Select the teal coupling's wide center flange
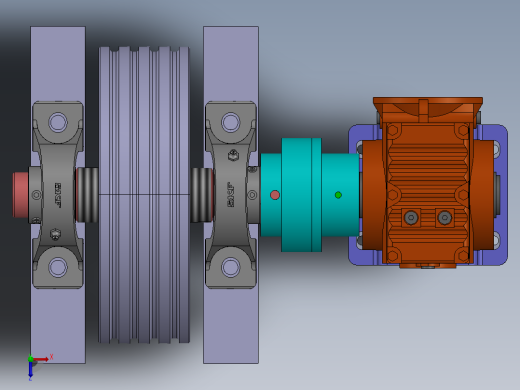Image resolution: width=520 pixels, height=390 pixels. pos(301,195)
